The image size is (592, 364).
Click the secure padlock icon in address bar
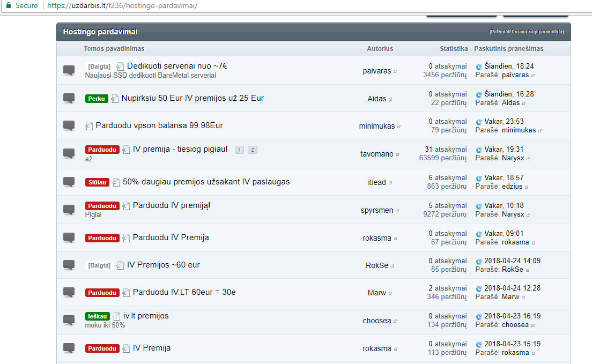tap(8, 5)
